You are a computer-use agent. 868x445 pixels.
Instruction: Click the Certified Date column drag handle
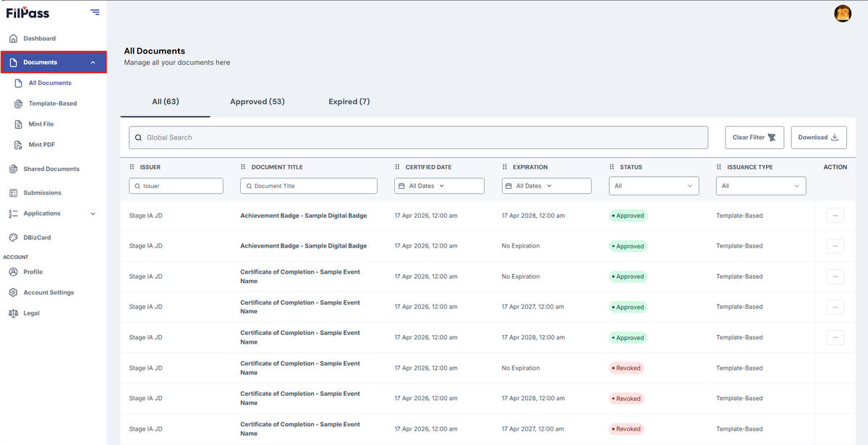pyautogui.click(x=398, y=167)
